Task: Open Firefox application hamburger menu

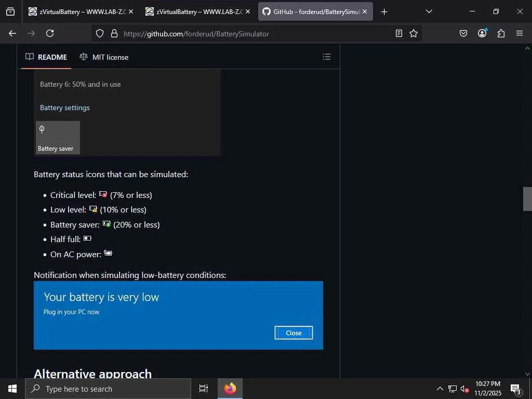Action: tap(520, 33)
